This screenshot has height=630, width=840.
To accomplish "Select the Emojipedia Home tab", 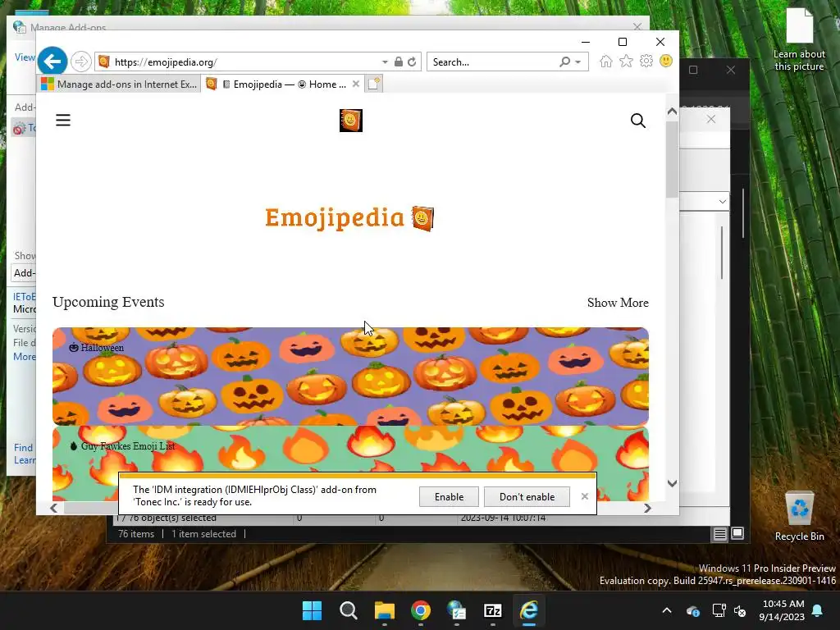I will click(283, 84).
